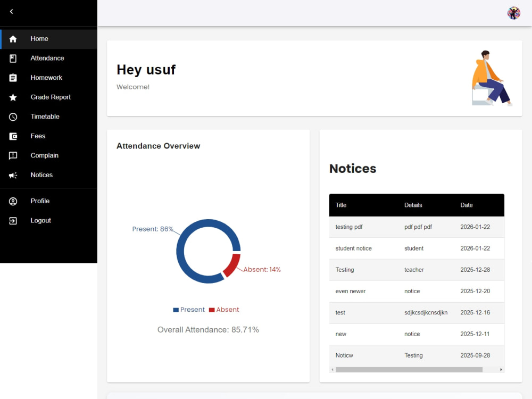Viewport: 532px width, 399px height.
Task: Click the 'Hey usuf' greeting heading
Action: coord(146,70)
